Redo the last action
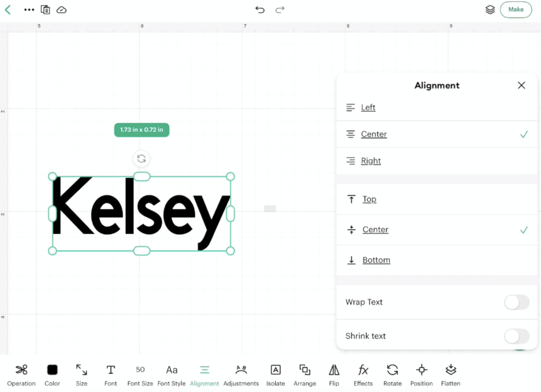 tap(280, 10)
